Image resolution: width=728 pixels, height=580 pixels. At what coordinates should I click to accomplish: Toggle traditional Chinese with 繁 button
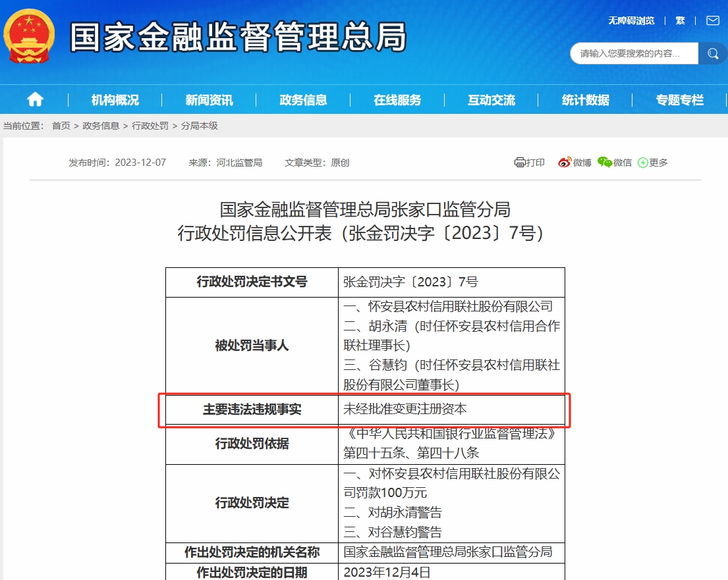(680, 20)
